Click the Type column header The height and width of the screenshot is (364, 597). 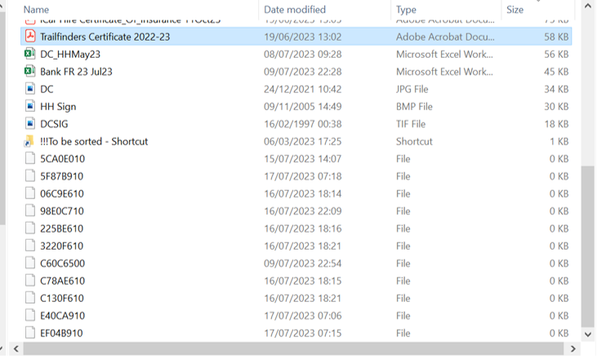click(x=406, y=9)
